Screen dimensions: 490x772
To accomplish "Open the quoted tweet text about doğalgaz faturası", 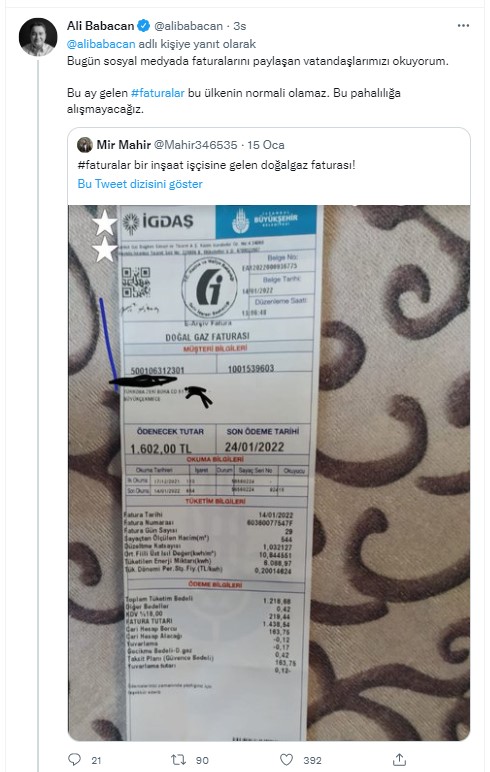I will [x=217, y=164].
